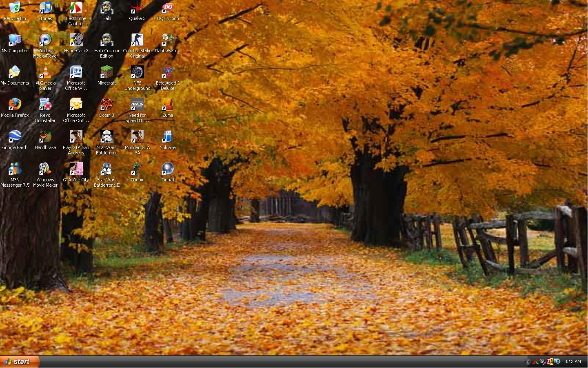The width and height of the screenshot is (588, 368).
Task: Select the Windows Movie Maker shortcut
Action: 45,170
